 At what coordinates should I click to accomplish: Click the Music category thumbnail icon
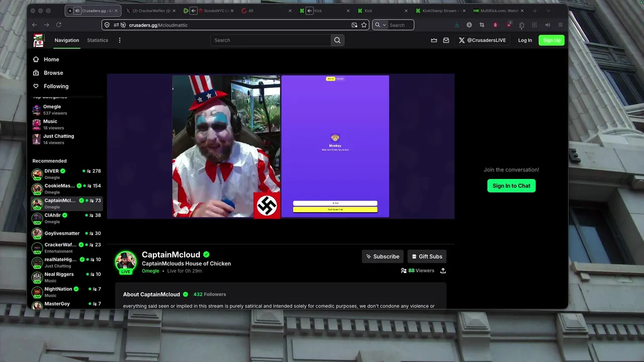click(x=36, y=124)
